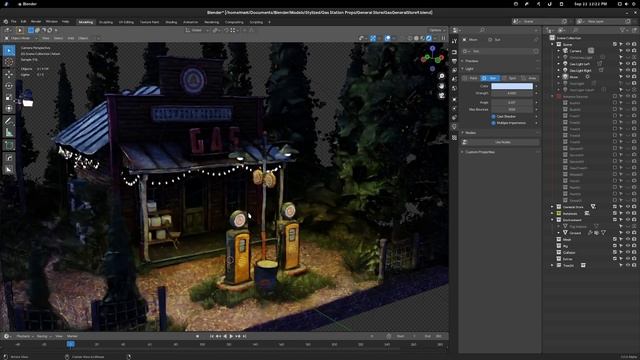Open the File menu
Image resolution: width=640 pixels, height=360 pixels.
point(13,22)
